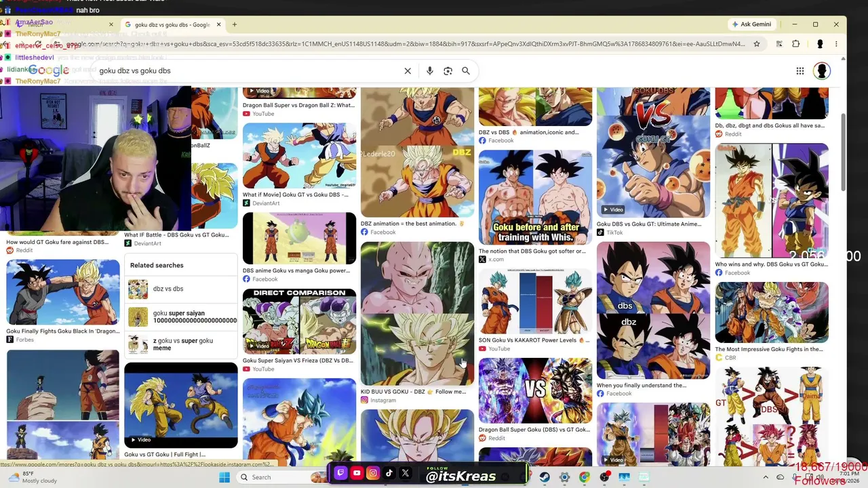Open 'Who wins and why. DBS Goku vs GT Goku' link
Screen dimensions: 868x488
click(x=771, y=264)
